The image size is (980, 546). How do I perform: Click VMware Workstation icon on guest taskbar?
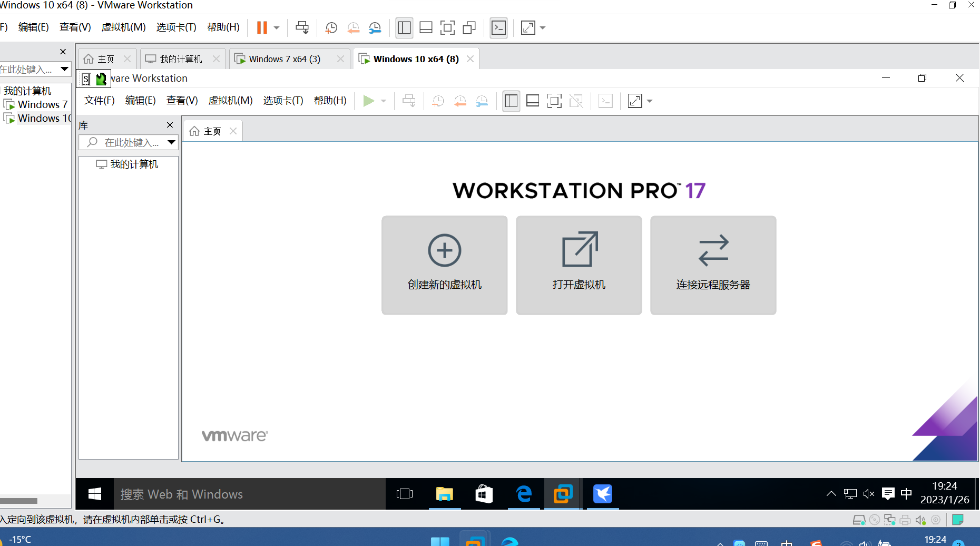[x=563, y=494]
